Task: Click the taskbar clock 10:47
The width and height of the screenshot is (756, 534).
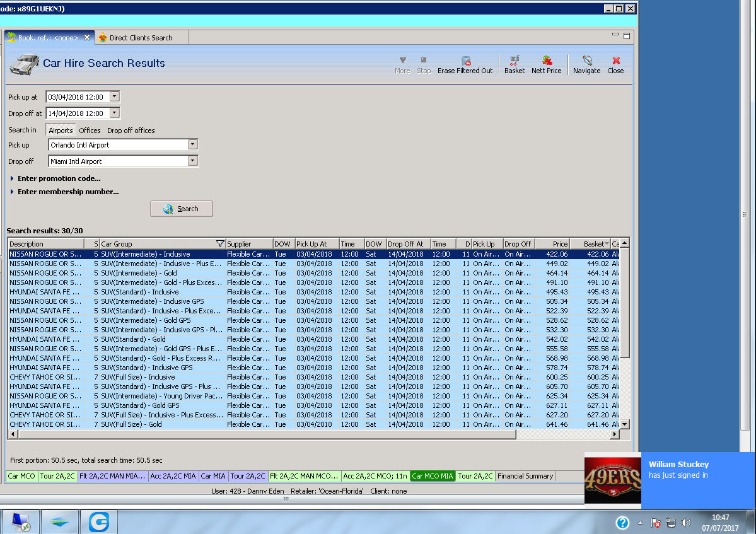Action: click(x=720, y=517)
